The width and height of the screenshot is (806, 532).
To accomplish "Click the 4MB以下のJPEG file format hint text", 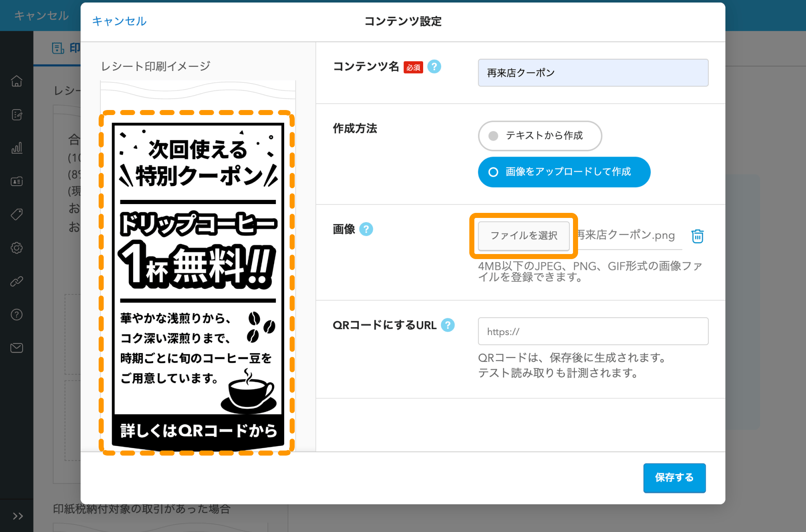I will tap(590, 271).
